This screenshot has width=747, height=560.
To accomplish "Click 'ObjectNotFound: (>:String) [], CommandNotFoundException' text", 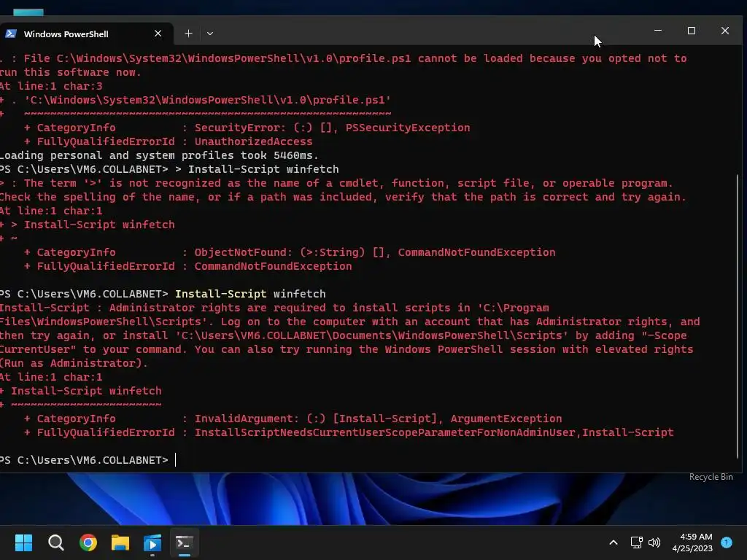I will point(375,252).
